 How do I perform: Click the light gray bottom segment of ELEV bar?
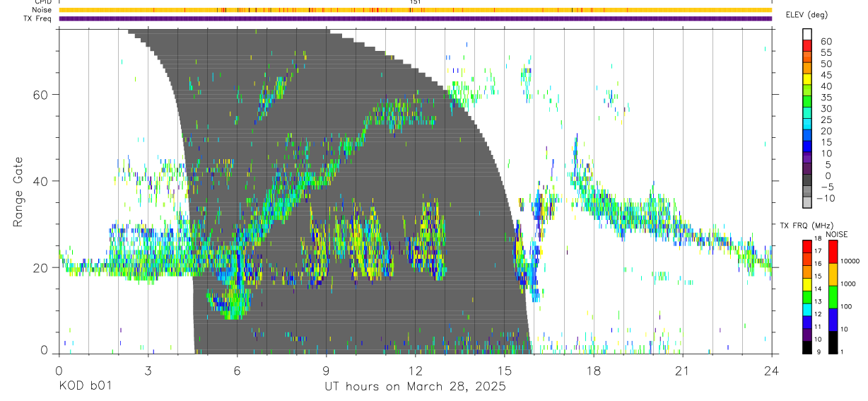tap(807, 202)
